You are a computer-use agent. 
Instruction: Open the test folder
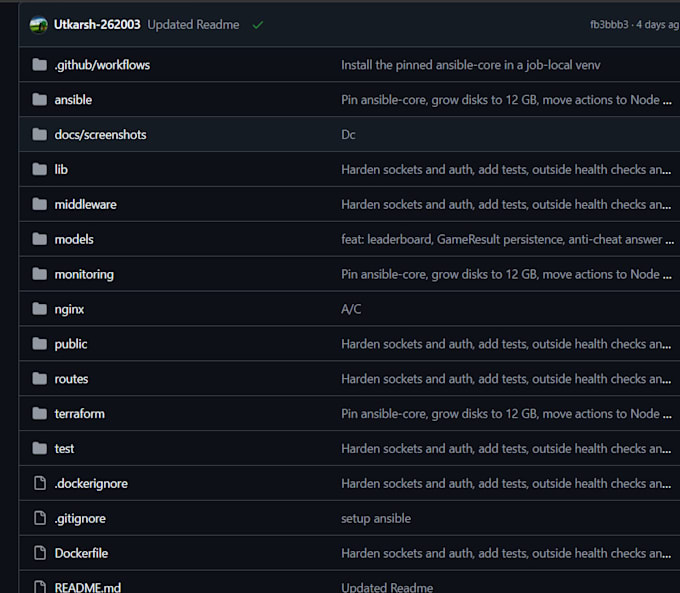pos(64,449)
